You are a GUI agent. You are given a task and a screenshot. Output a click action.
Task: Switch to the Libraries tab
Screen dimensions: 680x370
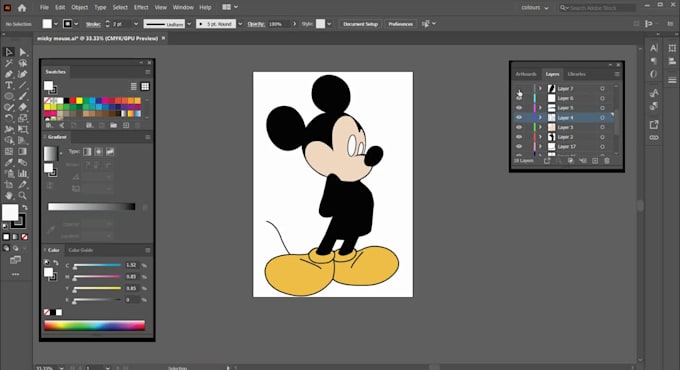tap(576, 74)
